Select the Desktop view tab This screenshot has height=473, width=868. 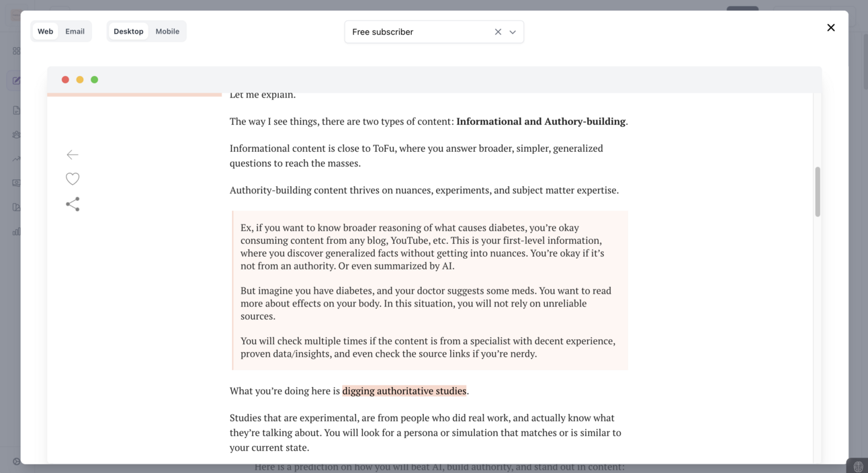pyautogui.click(x=128, y=32)
